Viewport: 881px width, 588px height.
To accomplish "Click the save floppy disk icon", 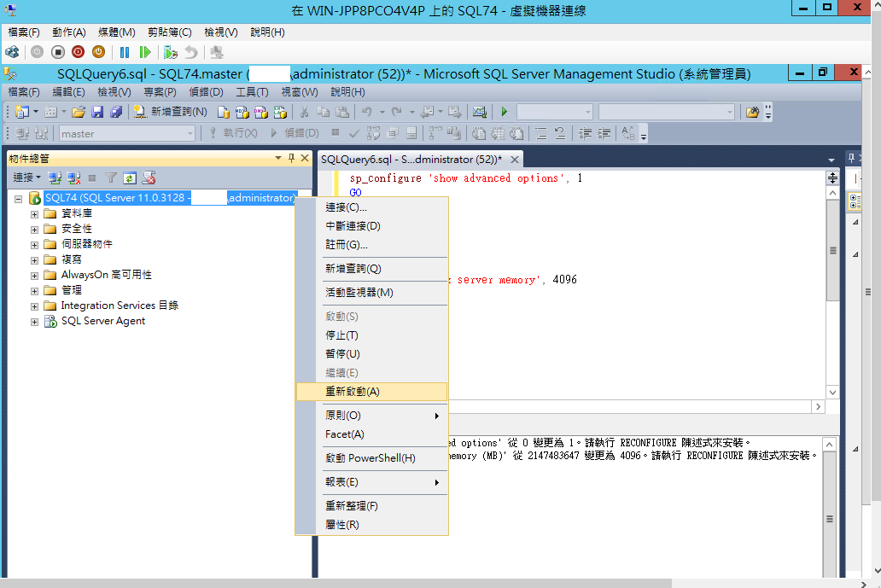I will tap(97, 113).
